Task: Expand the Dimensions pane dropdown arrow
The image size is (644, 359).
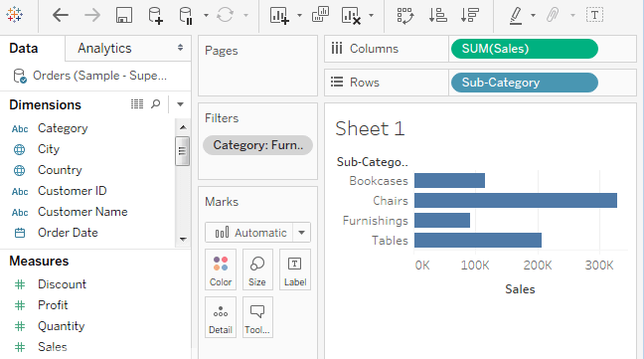Action: [x=180, y=104]
